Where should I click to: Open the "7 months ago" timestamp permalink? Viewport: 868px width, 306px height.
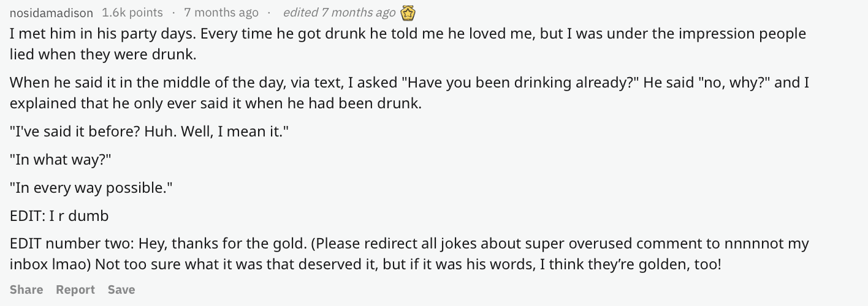pyautogui.click(x=221, y=13)
